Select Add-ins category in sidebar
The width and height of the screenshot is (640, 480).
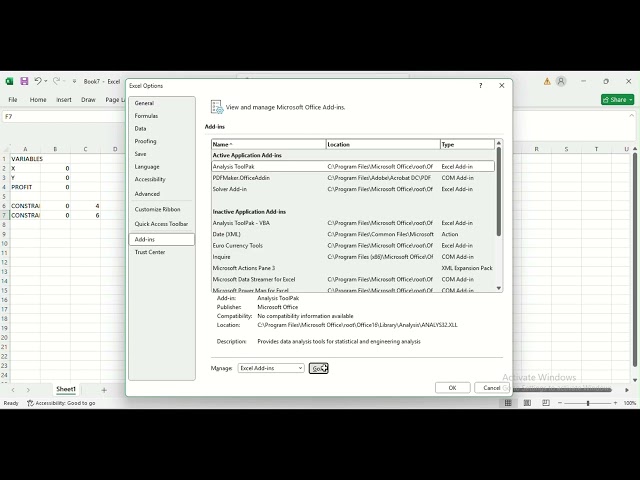click(162, 239)
